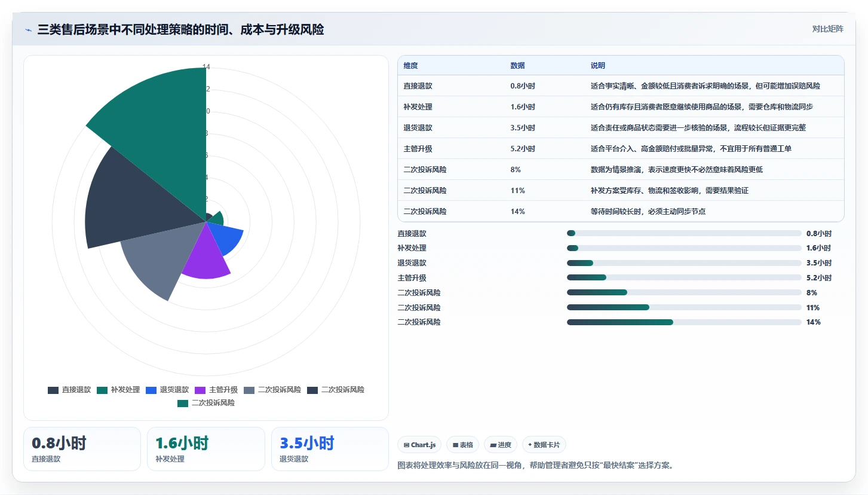This screenshot has width=868, height=495.
Task: Select the 主管升级 cell in the table
Action: (418, 148)
